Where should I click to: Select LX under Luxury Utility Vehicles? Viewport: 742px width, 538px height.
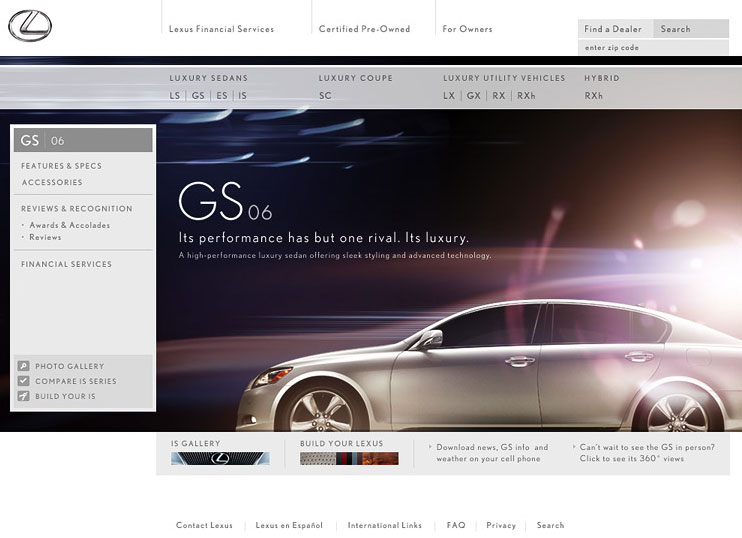449,96
